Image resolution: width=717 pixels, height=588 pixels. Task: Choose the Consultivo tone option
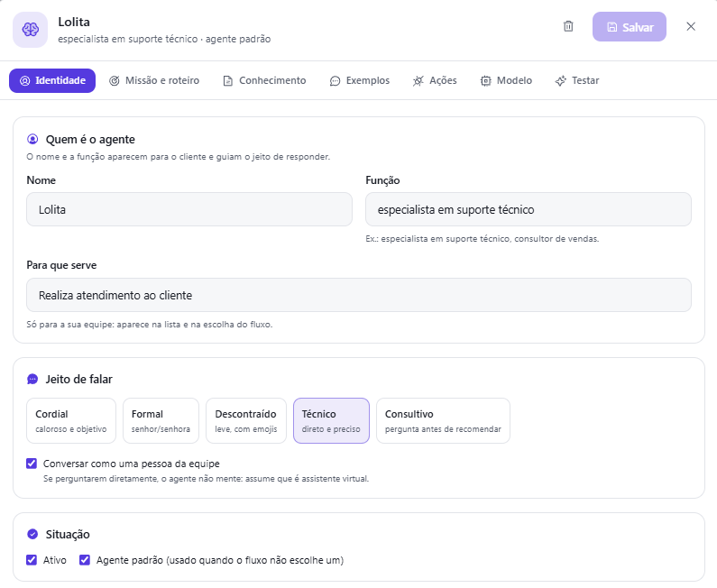tap(443, 420)
